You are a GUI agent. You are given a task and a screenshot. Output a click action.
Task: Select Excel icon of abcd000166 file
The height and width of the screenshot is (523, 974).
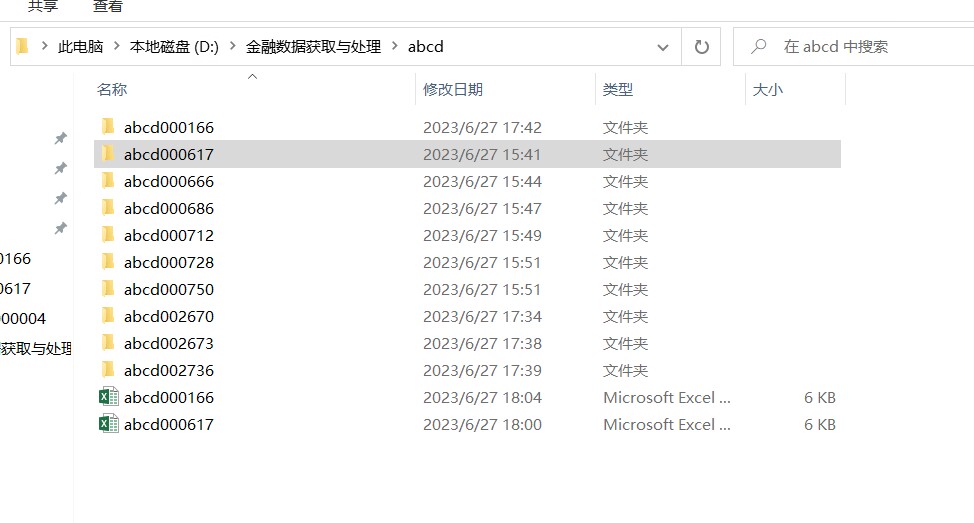coord(109,397)
